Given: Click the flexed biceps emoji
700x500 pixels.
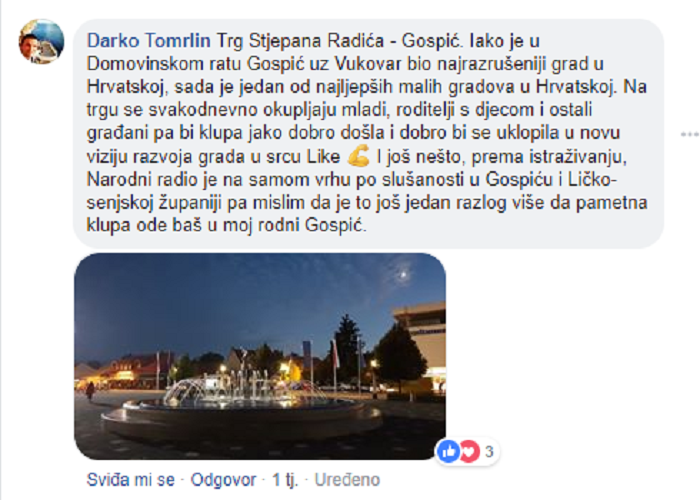Looking at the screenshot, I should pos(358,157).
